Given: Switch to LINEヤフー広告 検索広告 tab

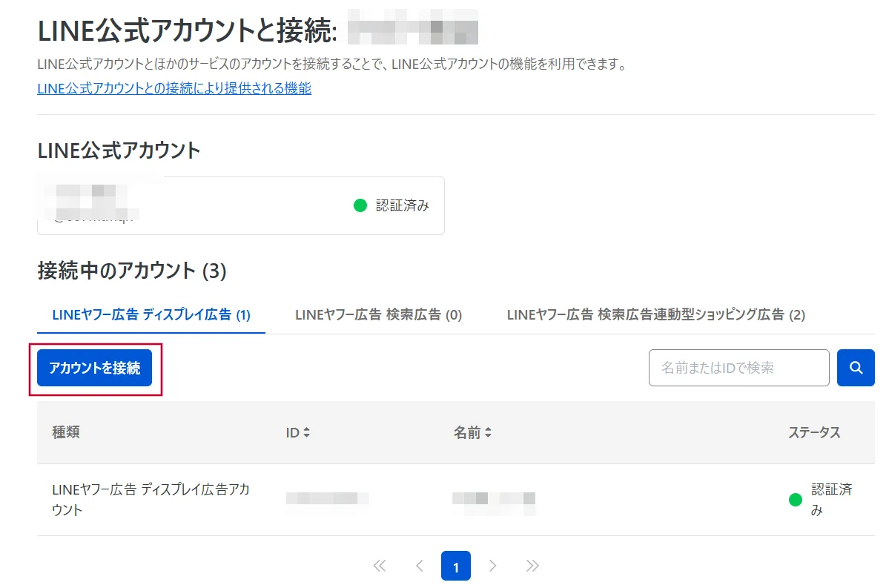Looking at the screenshot, I should (379, 314).
